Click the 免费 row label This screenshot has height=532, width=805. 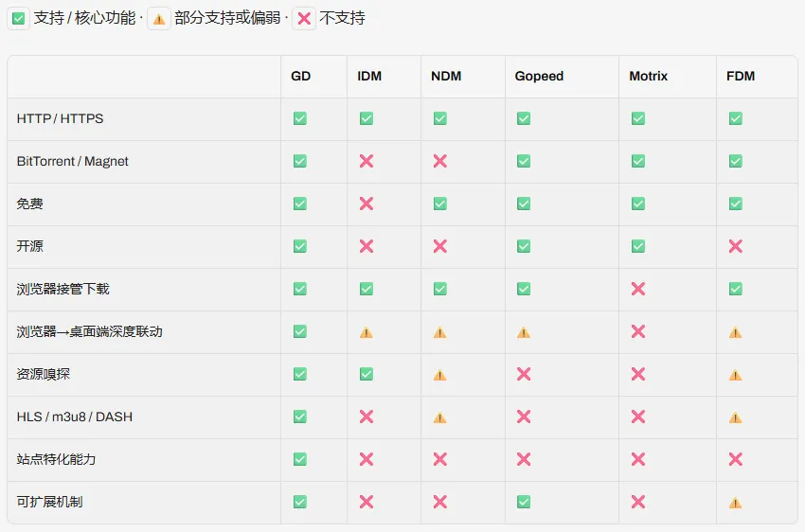pyautogui.click(x=29, y=204)
